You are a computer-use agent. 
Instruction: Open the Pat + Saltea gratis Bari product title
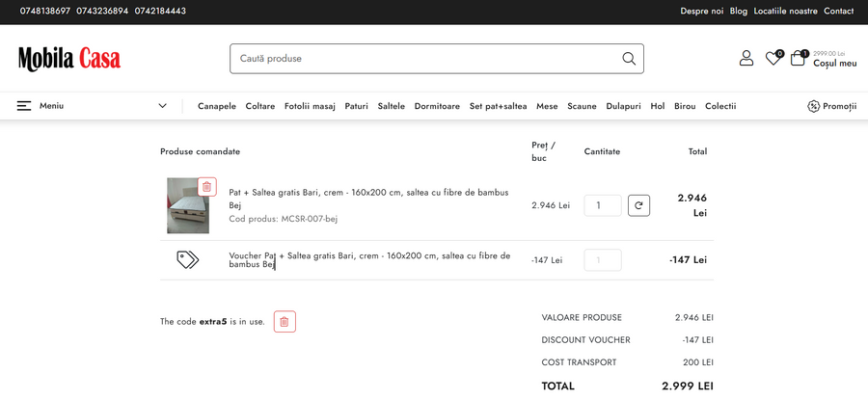[x=368, y=199]
